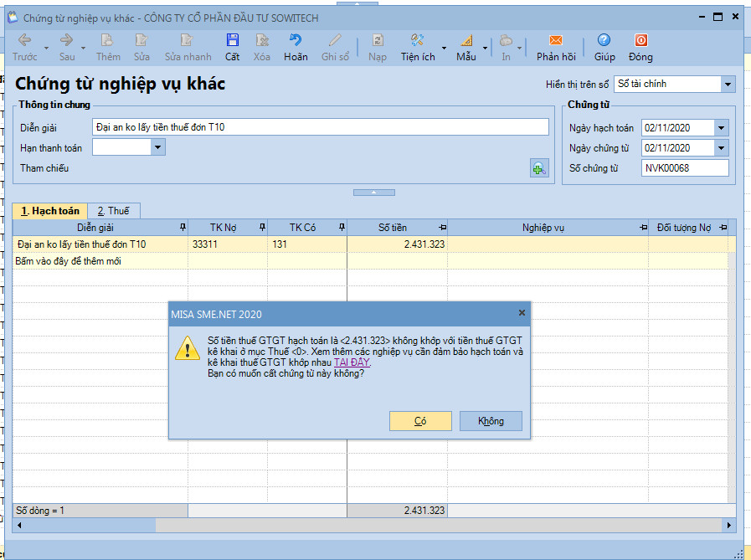Toggle pin on Nghiệp vụ column header
The width and height of the screenshot is (751, 560).
643,228
